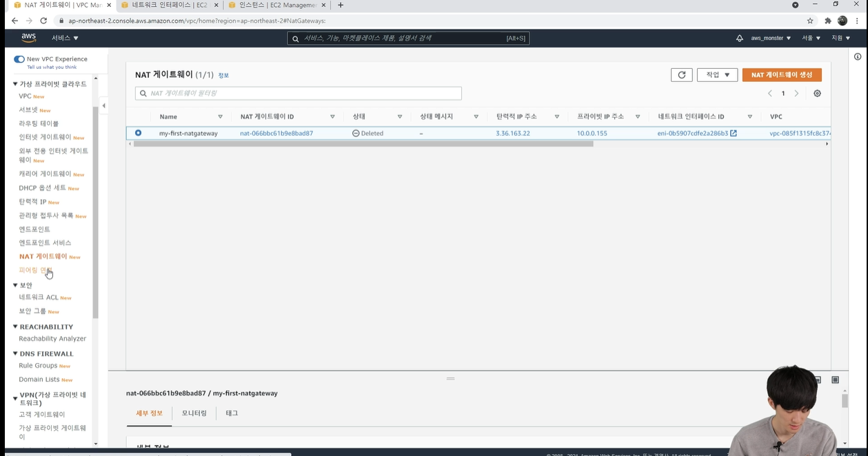The image size is (868, 456).
Task: Close the 인스턴스 EC2 browser tab
Action: point(324,5)
